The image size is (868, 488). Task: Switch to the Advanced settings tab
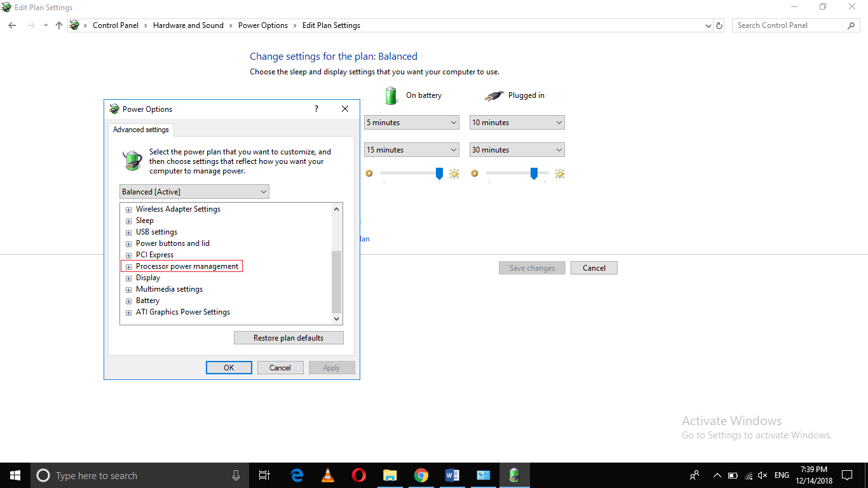140,130
